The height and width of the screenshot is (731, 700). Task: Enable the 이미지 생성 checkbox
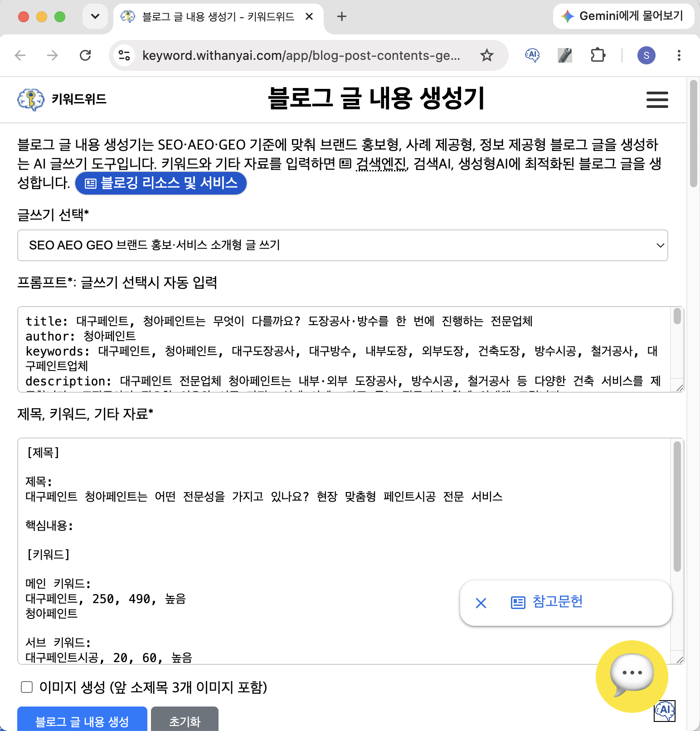27,687
